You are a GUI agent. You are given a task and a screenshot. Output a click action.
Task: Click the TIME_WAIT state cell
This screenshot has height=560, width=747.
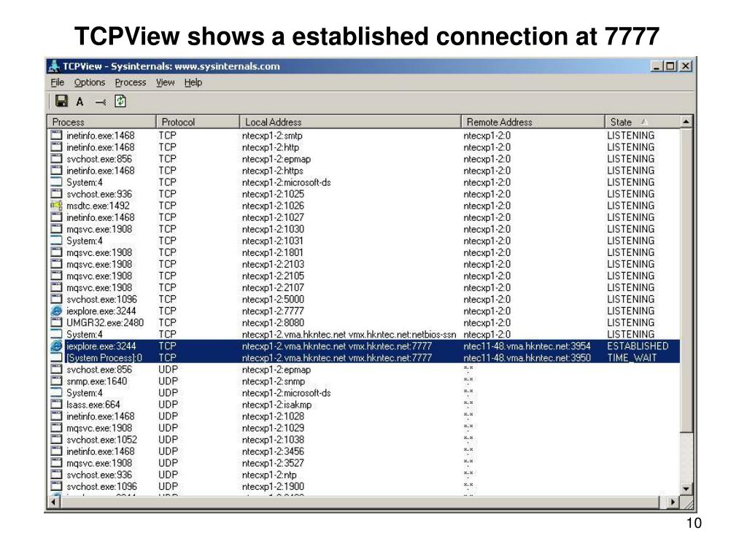632,357
